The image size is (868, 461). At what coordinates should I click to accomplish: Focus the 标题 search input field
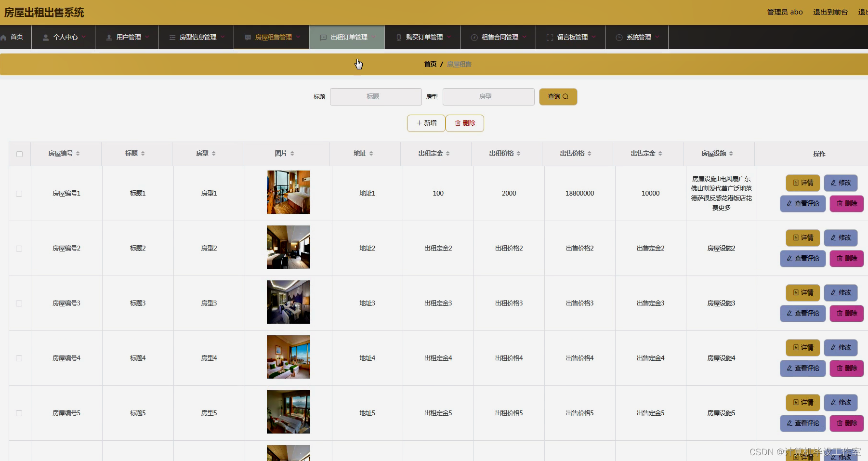coord(376,97)
